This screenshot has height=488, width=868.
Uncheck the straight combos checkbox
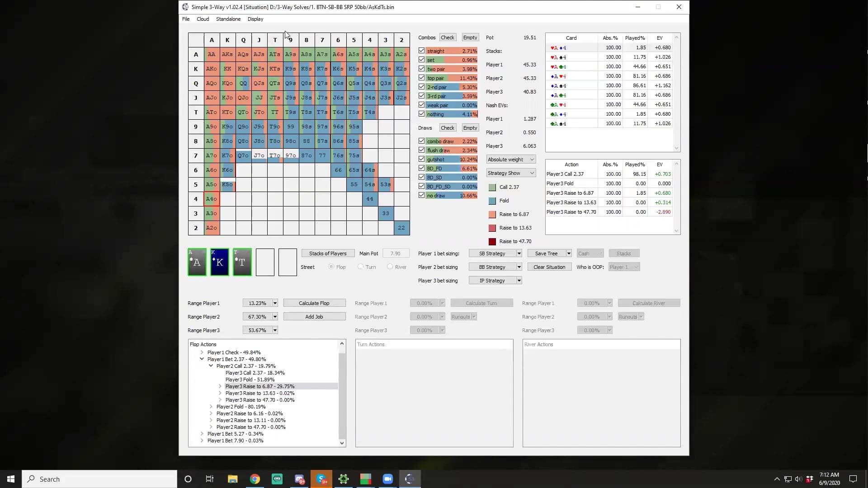coord(422,51)
